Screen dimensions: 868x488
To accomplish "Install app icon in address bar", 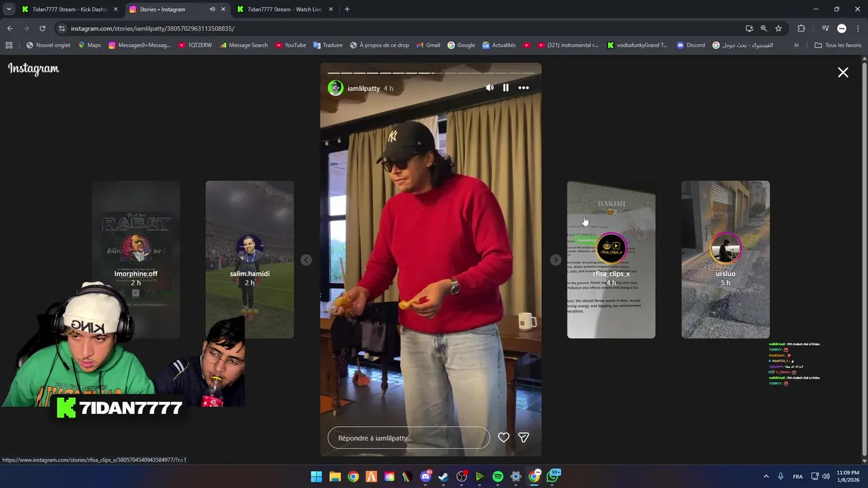I will pyautogui.click(x=749, y=28).
